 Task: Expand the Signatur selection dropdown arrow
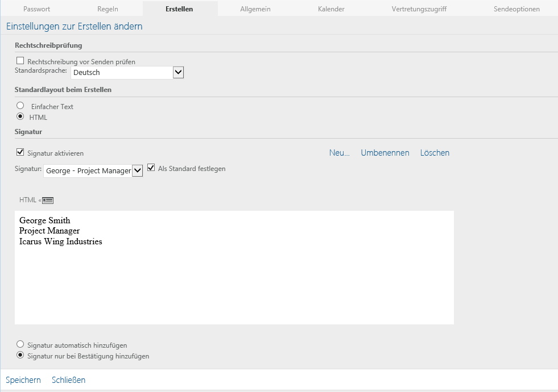(x=137, y=170)
